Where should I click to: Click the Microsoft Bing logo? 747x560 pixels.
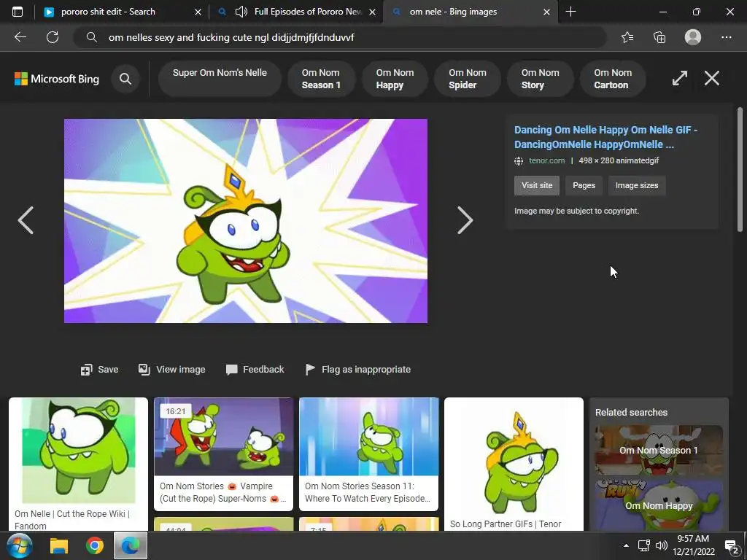57,79
